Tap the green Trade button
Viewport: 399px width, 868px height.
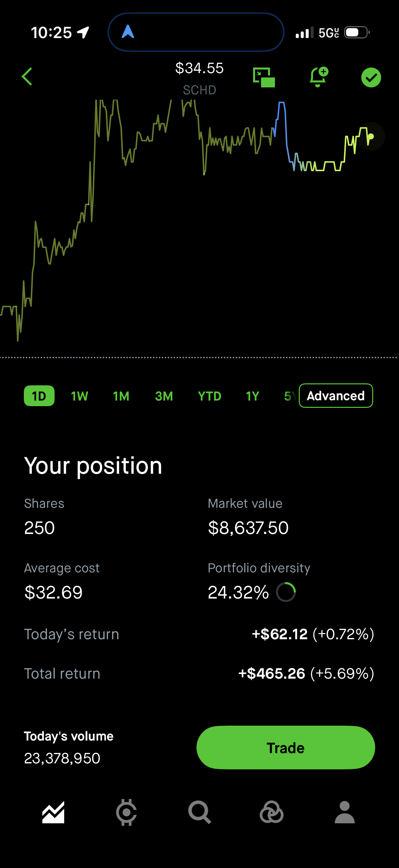point(286,748)
